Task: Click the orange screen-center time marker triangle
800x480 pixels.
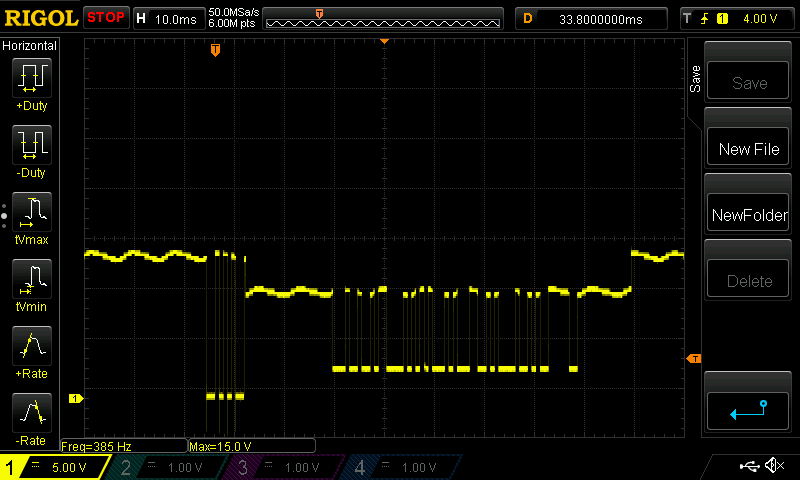Action: click(x=384, y=41)
